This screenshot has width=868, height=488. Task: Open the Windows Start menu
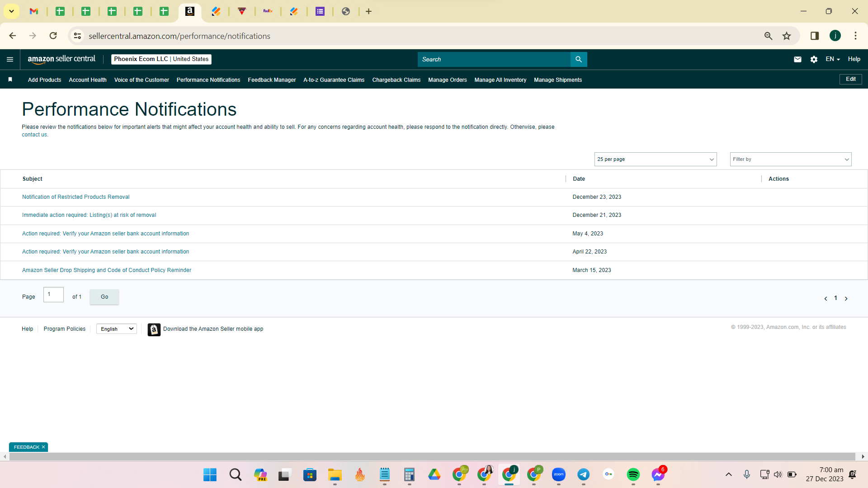tap(210, 474)
